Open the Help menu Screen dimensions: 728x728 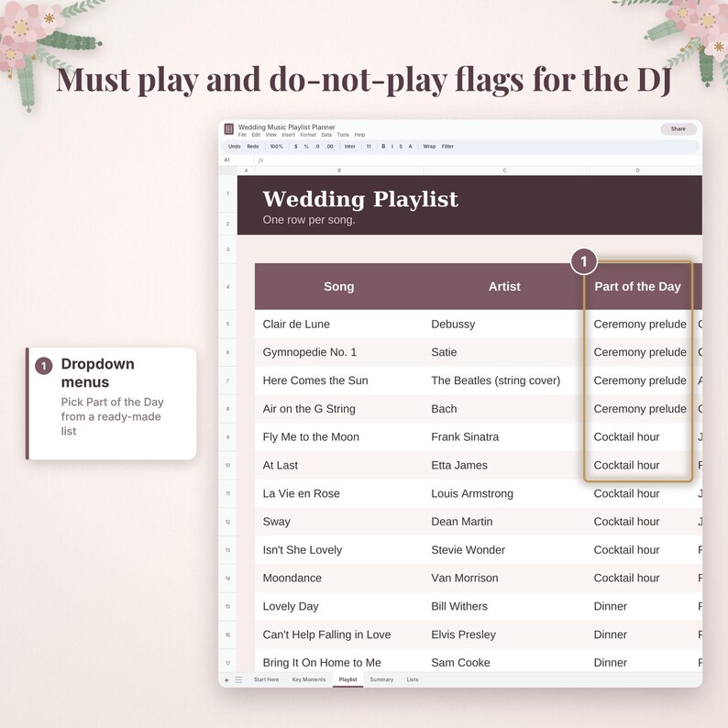tap(359, 135)
